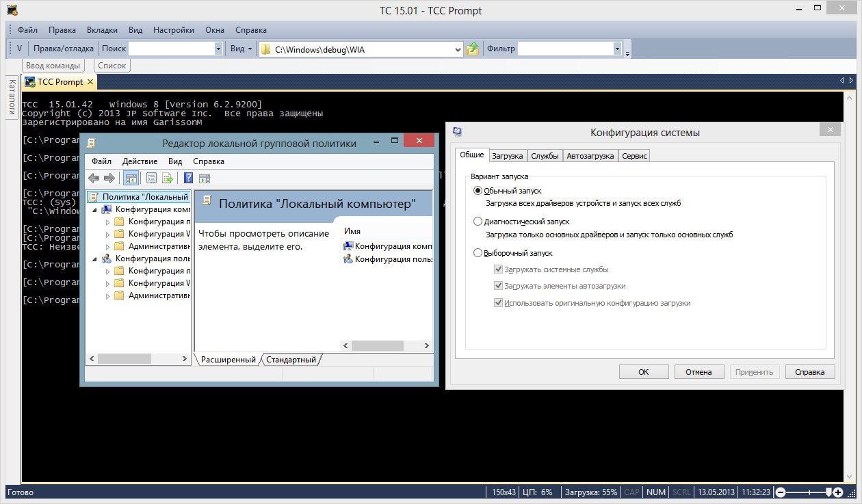Toggle the NUM indicator in the status bar
This screenshot has width=862, height=504.
tap(656, 492)
